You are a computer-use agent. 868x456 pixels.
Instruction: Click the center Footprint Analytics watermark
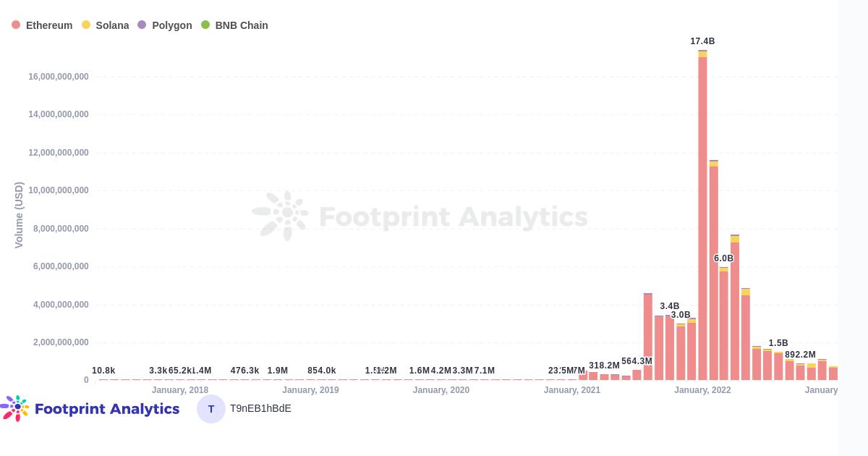point(420,216)
